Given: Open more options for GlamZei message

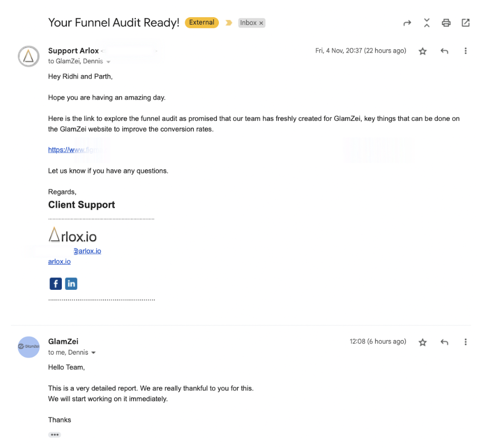Looking at the screenshot, I should pyautogui.click(x=465, y=342).
